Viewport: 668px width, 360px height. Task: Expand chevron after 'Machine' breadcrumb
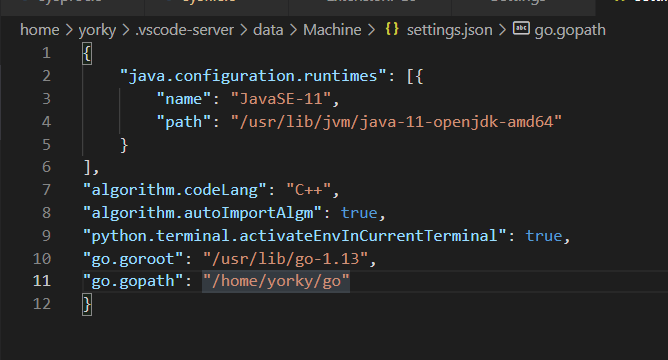[x=371, y=30]
